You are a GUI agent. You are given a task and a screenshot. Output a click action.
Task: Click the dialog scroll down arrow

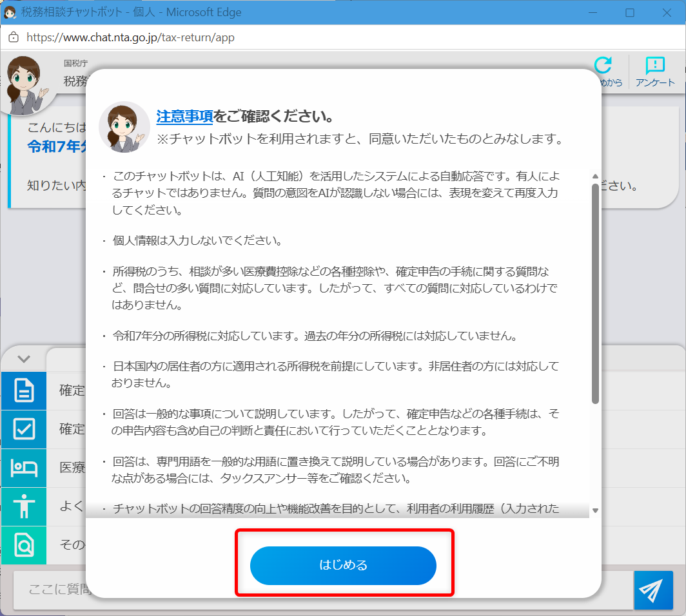595,510
